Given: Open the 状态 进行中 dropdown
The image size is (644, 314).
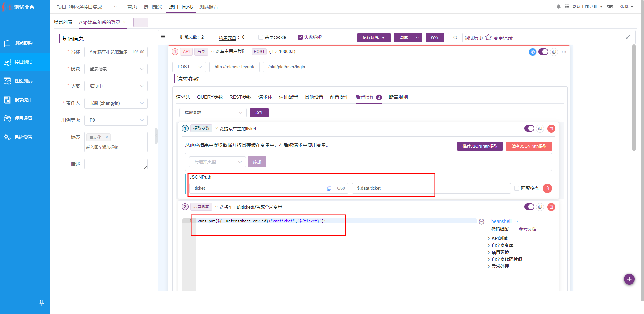Looking at the screenshot, I should click(116, 86).
